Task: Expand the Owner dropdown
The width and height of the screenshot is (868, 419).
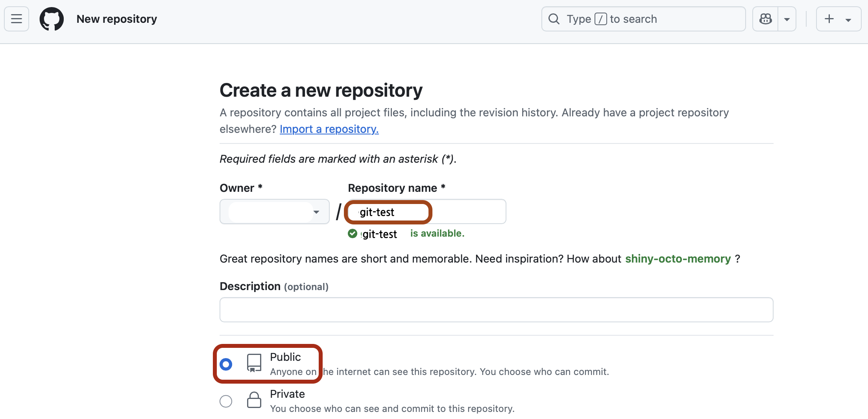Action: coord(274,212)
